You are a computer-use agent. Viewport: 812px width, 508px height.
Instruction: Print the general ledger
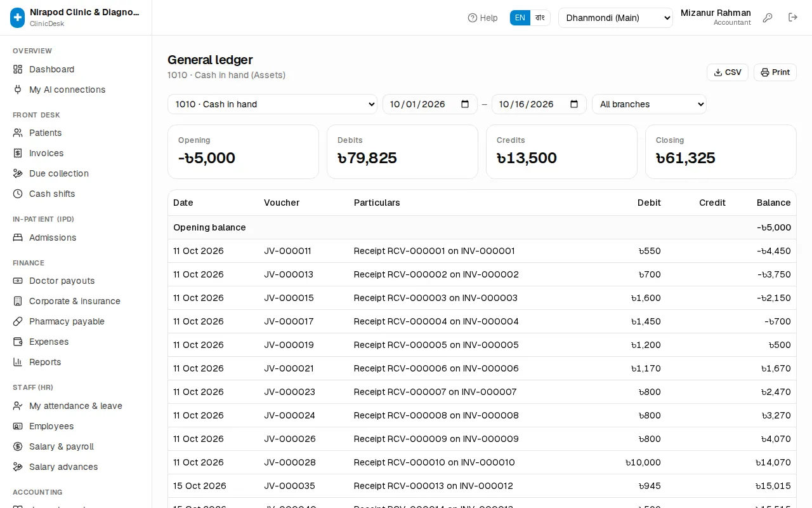point(775,72)
